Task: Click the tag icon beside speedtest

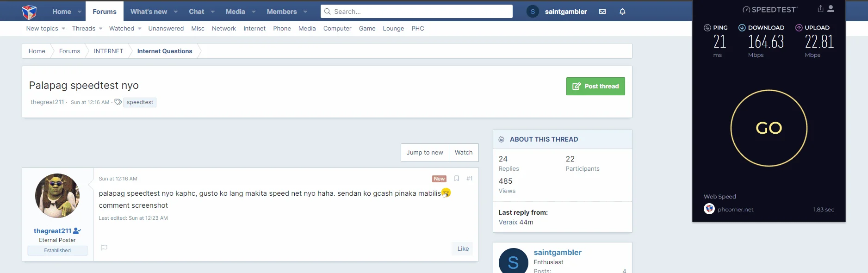Action: coord(118,102)
